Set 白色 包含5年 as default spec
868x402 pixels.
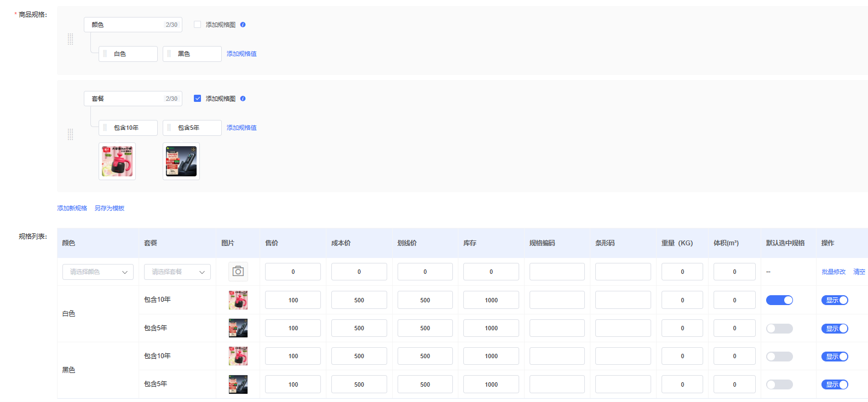click(779, 329)
